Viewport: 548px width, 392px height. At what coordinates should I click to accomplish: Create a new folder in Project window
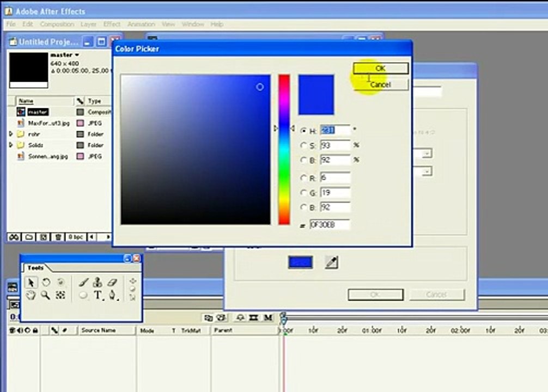[29, 237]
